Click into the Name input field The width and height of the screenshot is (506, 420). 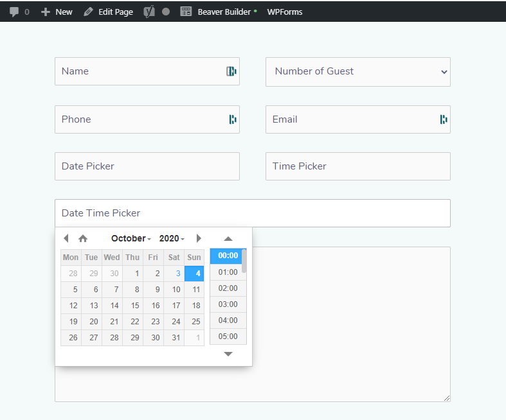[x=147, y=71]
